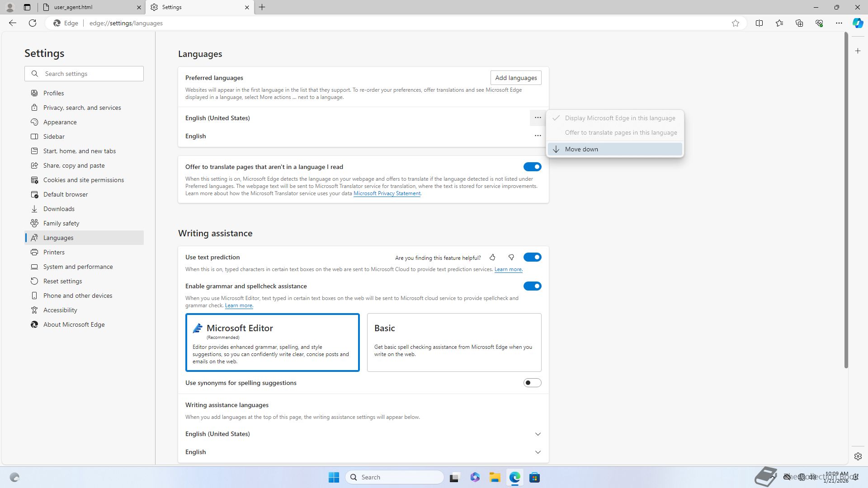
Task: Open File Explorer from the taskbar
Action: (x=495, y=478)
